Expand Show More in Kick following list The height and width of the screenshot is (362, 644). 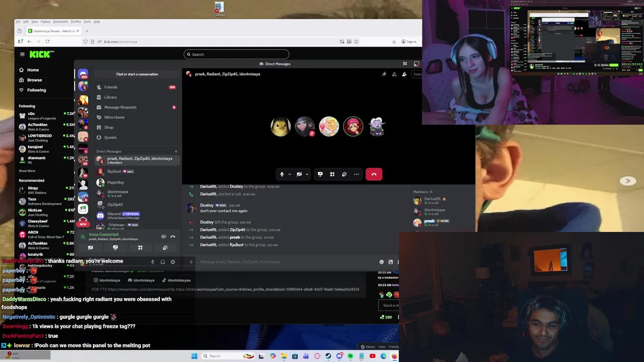point(27,171)
